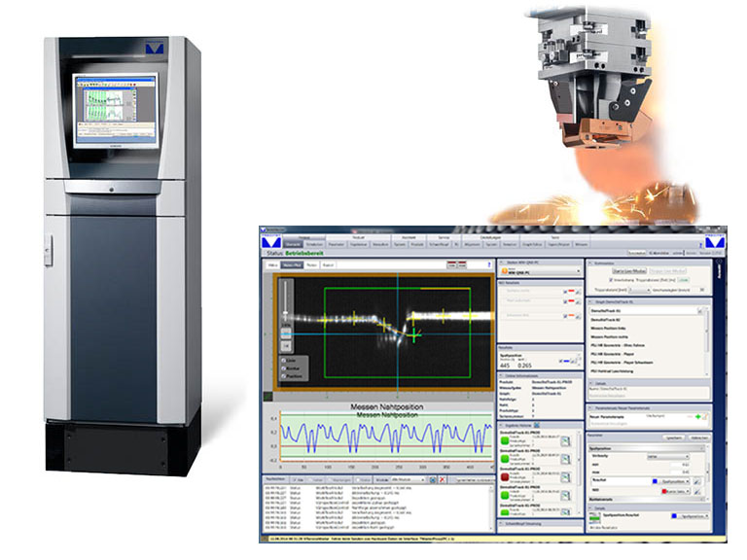Switch to the Plotter view tab
This screenshot has height=560, width=747.
(x=311, y=264)
